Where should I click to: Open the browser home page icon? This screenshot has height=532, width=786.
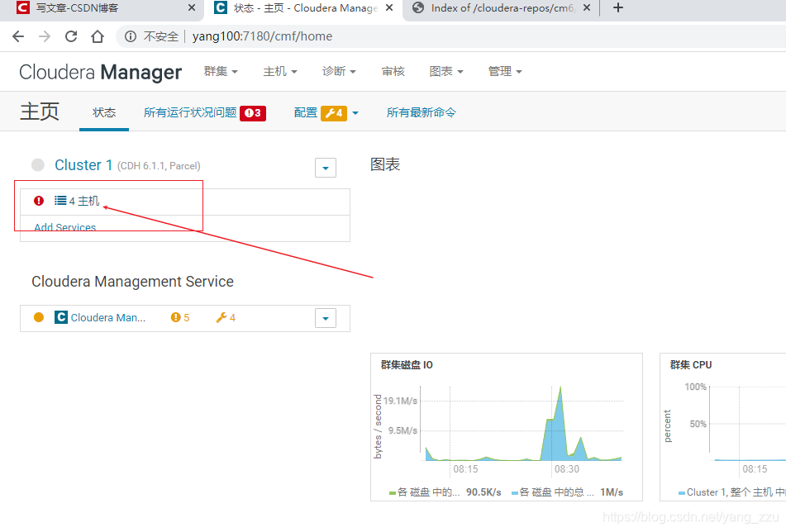point(98,36)
